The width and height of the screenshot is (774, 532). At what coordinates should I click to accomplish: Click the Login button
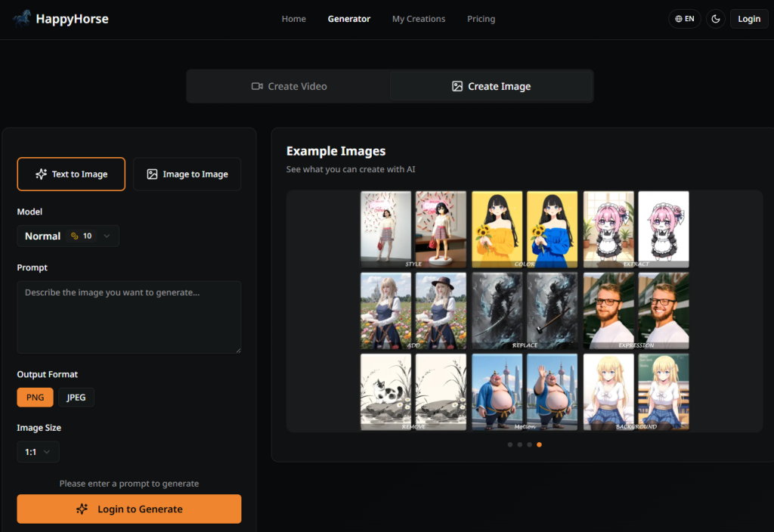748,19
